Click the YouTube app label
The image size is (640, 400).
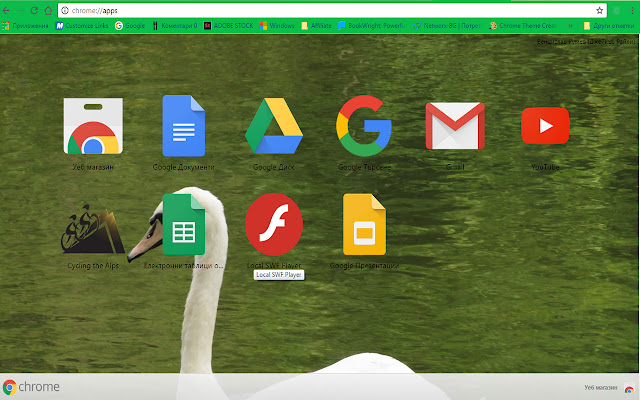(x=545, y=167)
